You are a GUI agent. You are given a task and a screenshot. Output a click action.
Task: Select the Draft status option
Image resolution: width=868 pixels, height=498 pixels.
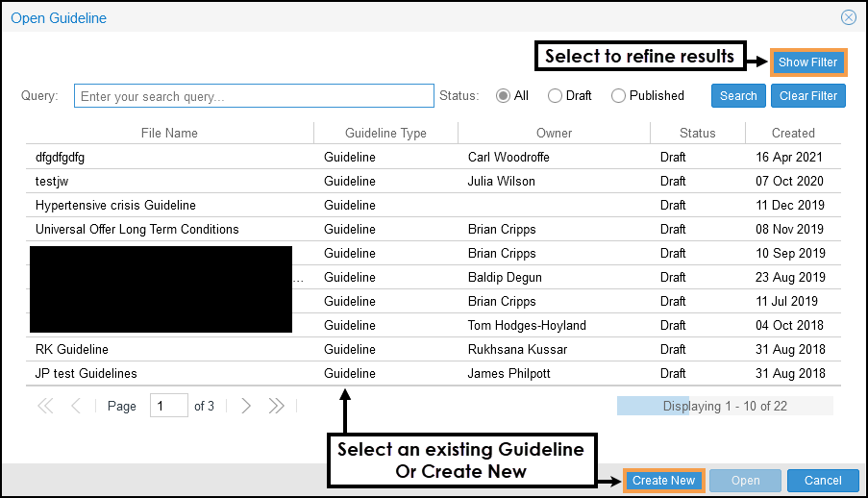pyautogui.click(x=555, y=96)
